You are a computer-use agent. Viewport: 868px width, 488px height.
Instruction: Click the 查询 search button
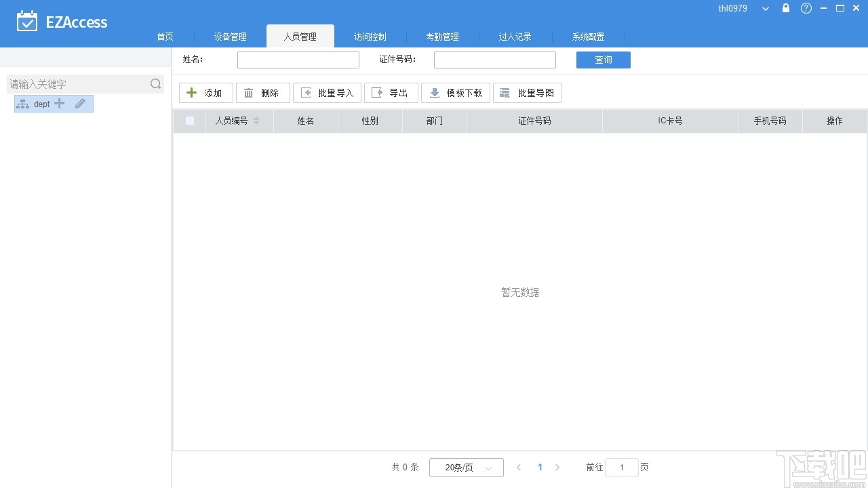(x=603, y=60)
